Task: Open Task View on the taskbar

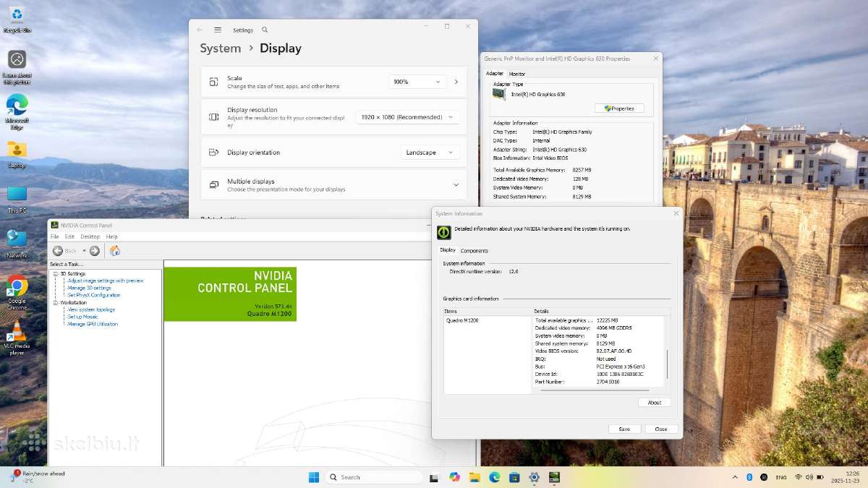Action: [434, 477]
